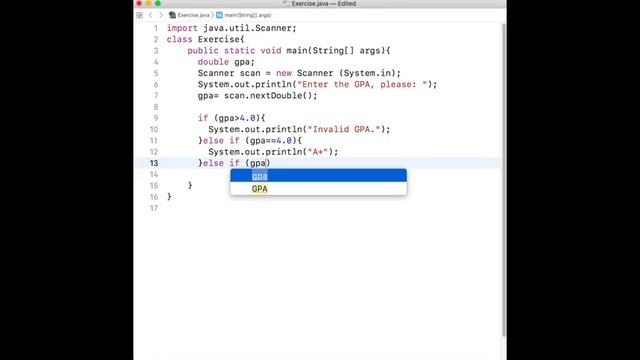
Task: Go back with the left arrow
Action: (x=150, y=15)
